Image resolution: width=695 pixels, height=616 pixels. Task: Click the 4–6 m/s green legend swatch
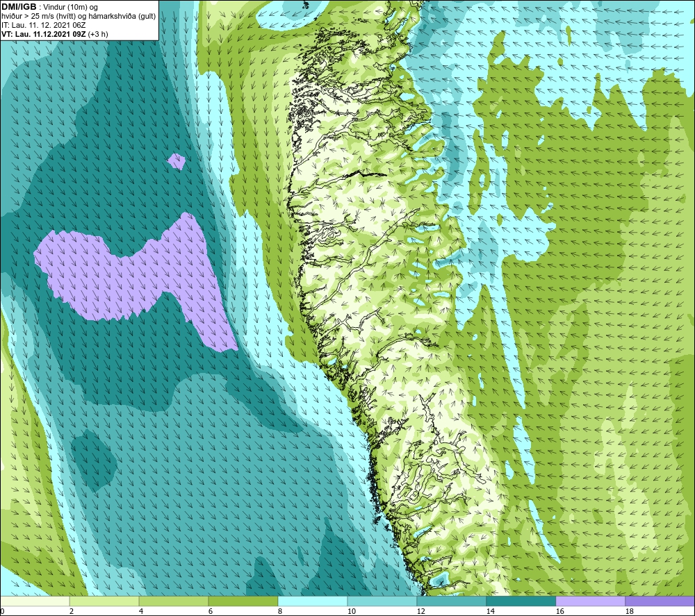tap(174, 601)
